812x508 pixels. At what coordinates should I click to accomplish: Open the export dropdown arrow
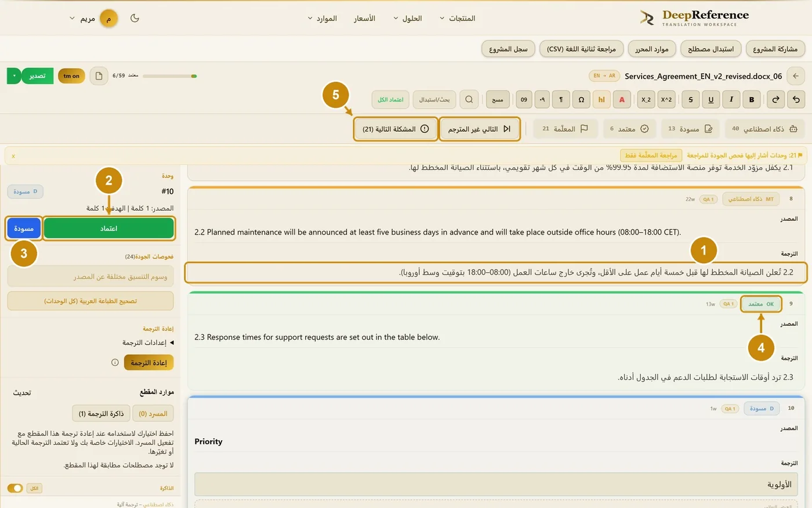coord(14,76)
